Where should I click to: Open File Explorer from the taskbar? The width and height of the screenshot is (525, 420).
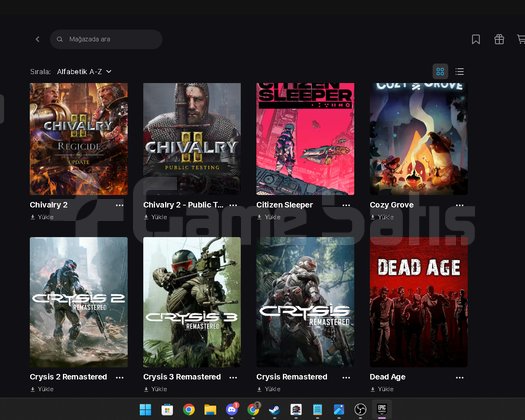tap(210, 409)
